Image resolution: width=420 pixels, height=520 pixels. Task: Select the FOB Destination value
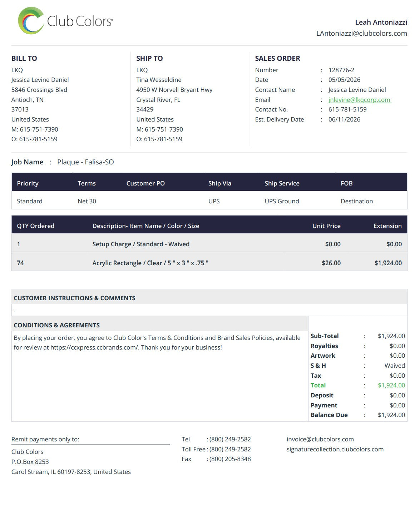tap(357, 201)
